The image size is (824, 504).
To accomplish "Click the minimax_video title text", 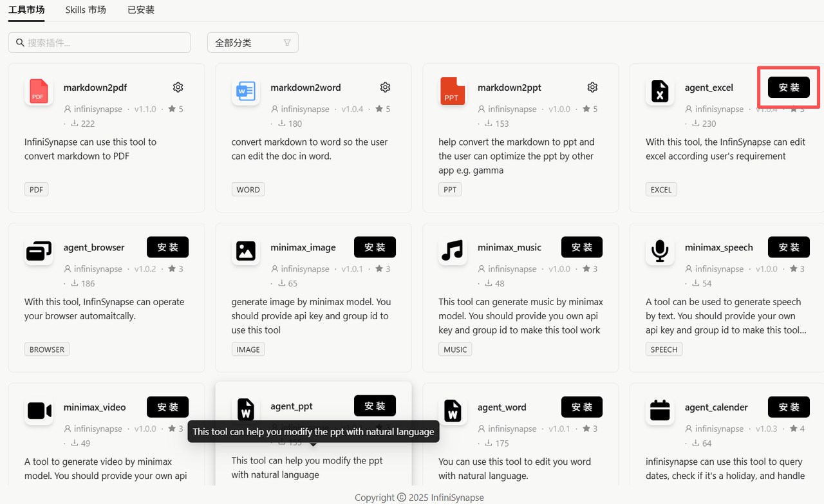I will (95, 407).
